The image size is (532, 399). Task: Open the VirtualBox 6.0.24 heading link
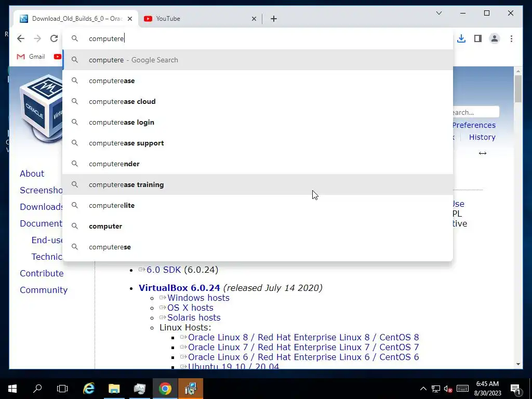(x=179, y=288)
